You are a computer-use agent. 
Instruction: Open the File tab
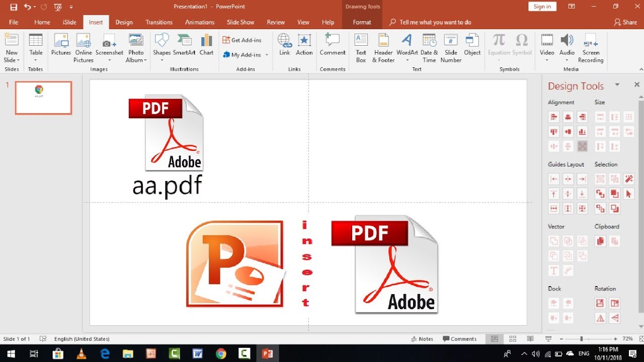pos(14,22)
